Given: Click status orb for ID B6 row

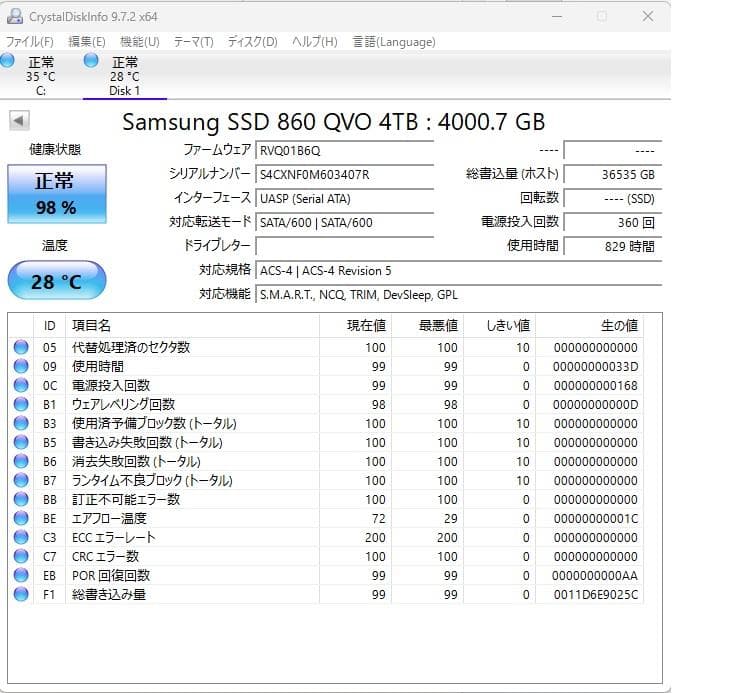Looking at the screenshot, I should point(21,461).
